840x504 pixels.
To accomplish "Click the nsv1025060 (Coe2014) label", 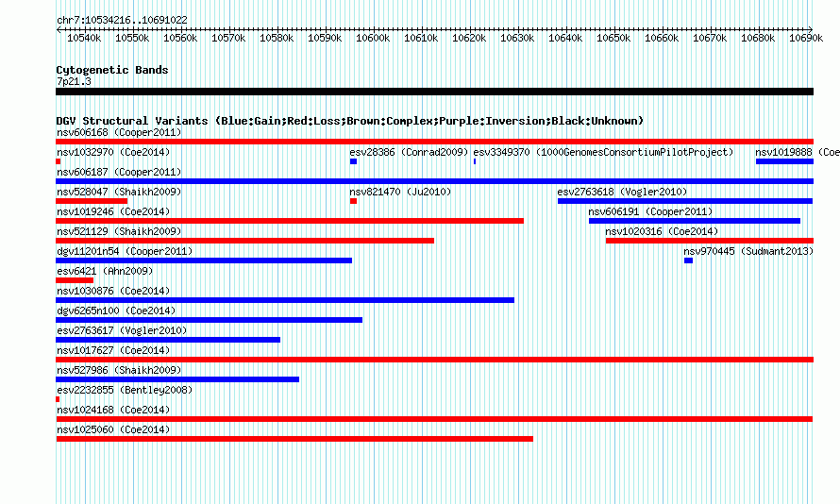I will click(x=113, y=429).
